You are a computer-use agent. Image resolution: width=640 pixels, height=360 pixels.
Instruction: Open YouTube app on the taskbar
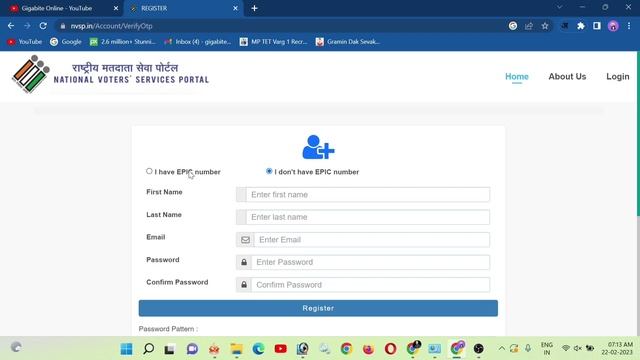click(x=280, y=349)
